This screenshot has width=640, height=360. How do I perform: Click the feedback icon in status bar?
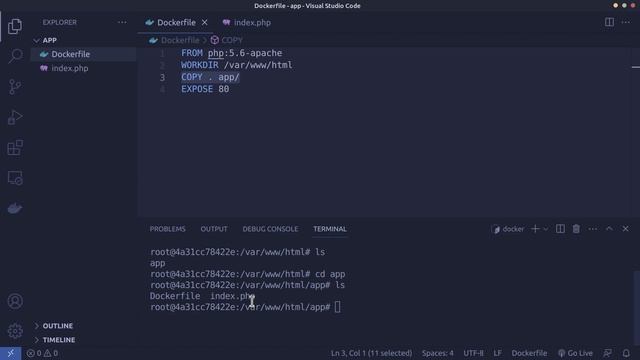pos(607,353)
